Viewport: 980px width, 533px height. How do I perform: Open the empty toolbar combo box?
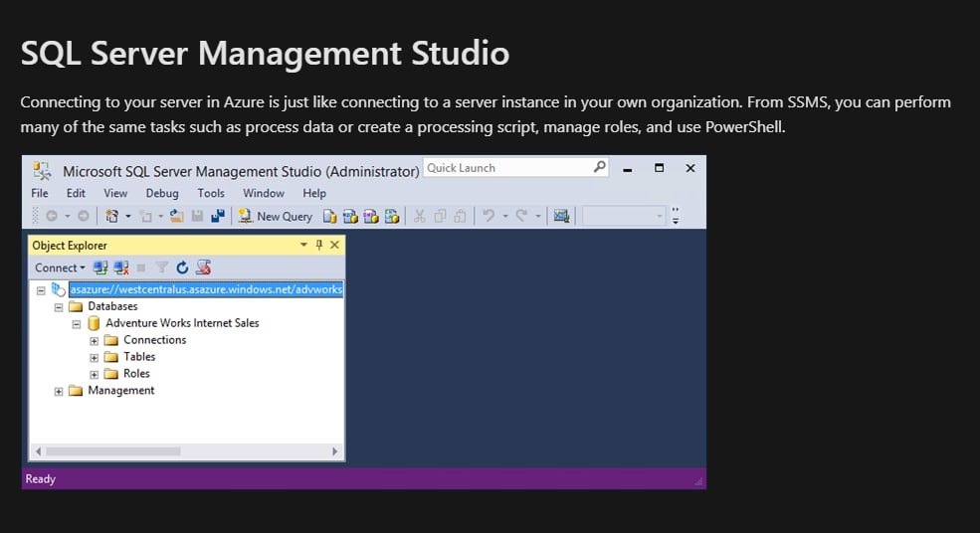pyautogui.click(x=623, y=216)
